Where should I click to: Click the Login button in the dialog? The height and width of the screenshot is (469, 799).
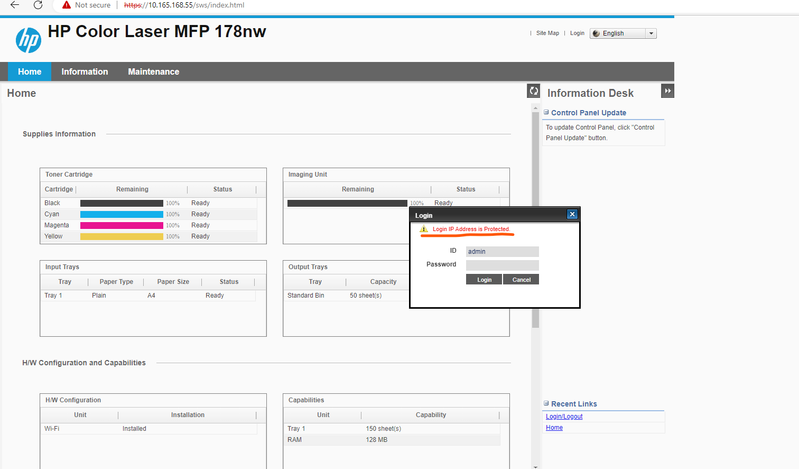coord(484,279)
